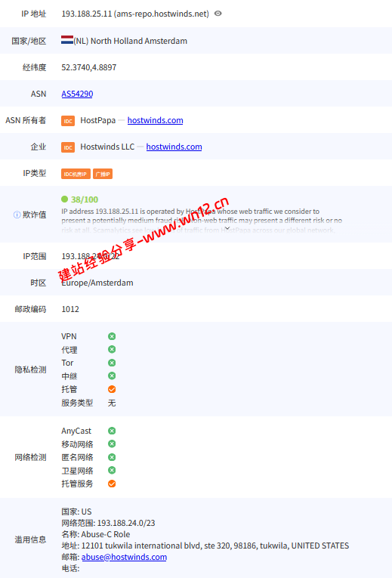Click the 中继 detection status icon
This screenshot has width=392, height=578.
112,376
